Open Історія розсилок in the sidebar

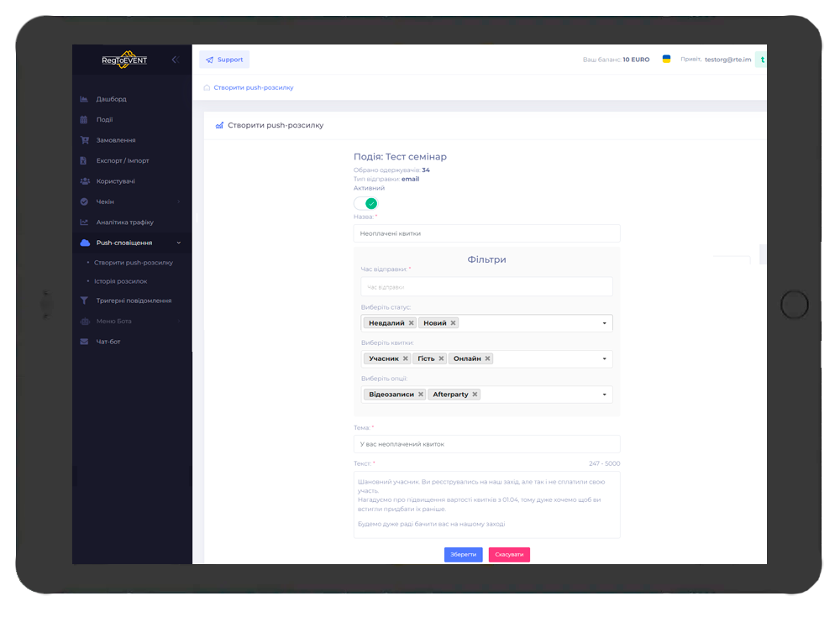(120, 281)
